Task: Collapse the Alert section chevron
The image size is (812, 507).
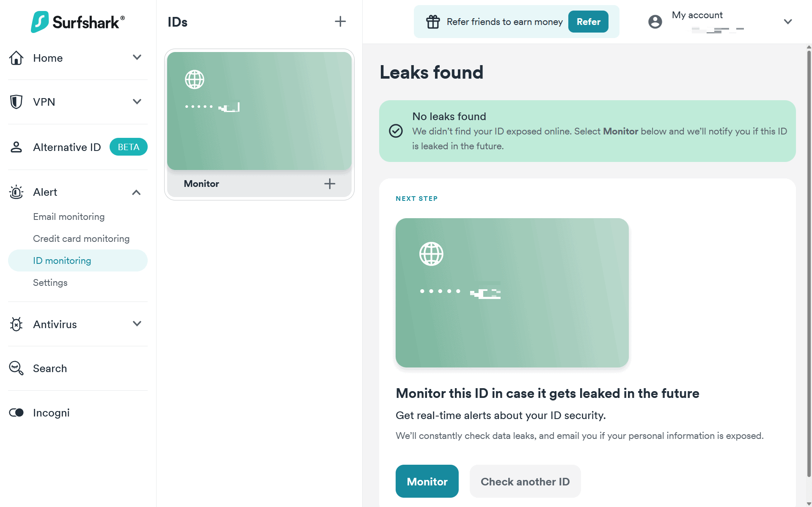Action: (136, 192)
